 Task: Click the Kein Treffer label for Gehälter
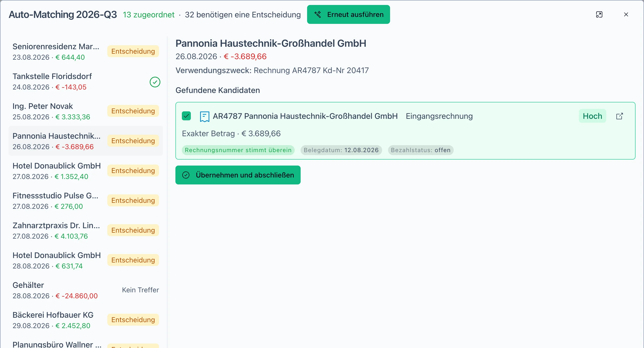click(x=140, y=290)
